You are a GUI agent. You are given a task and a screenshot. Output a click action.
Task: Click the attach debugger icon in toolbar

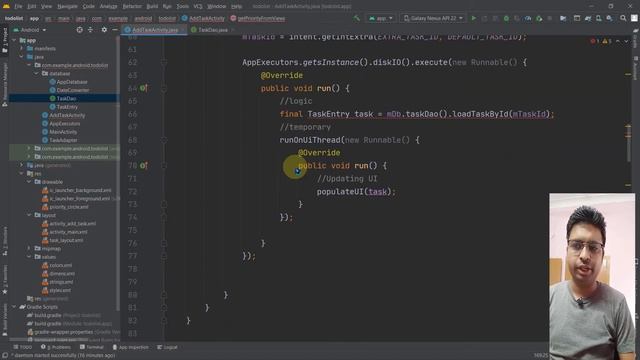coord(539,18)
